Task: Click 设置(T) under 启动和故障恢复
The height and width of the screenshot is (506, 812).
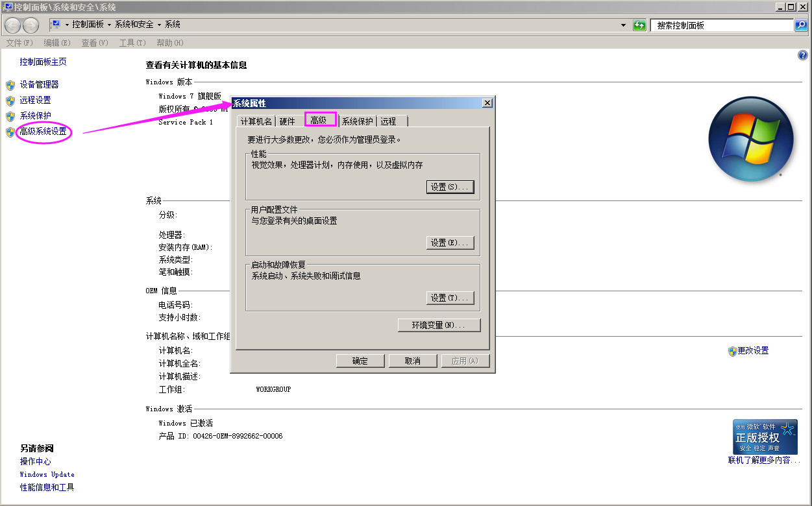Action: tap(450, 298)
